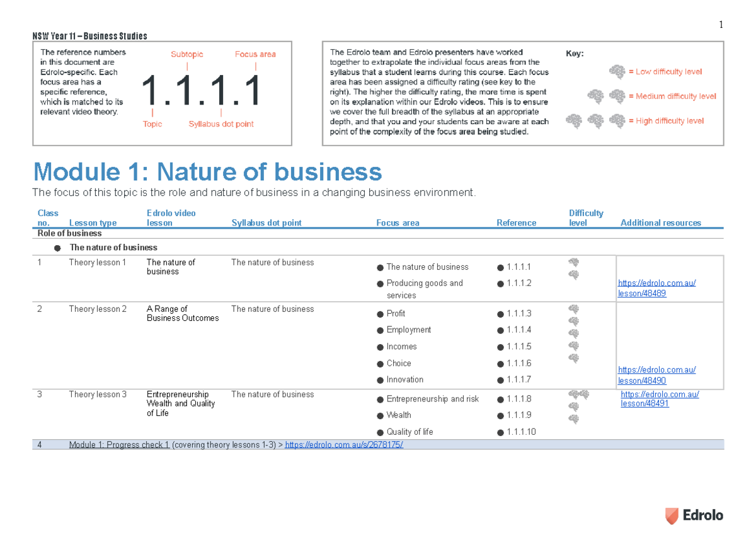Screen dimensions: 756x535
Task: Click the Lesson type column header
Action: [93, 222]
